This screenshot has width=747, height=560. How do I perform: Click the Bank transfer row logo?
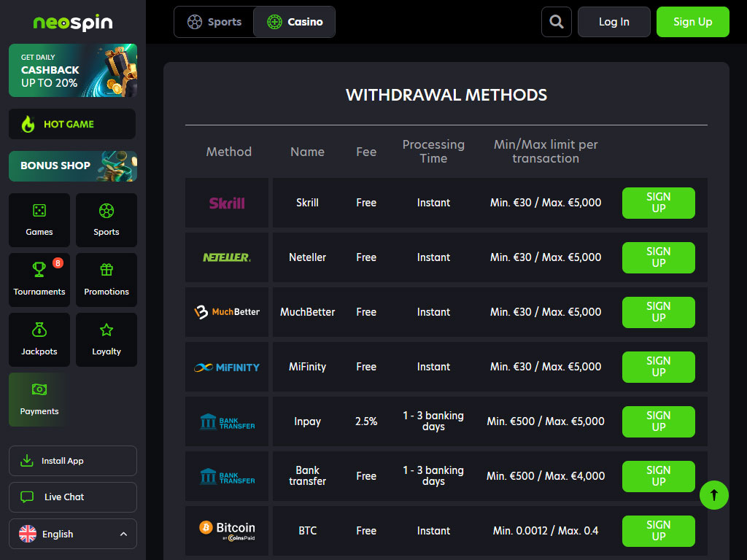(x=228, y=476)
